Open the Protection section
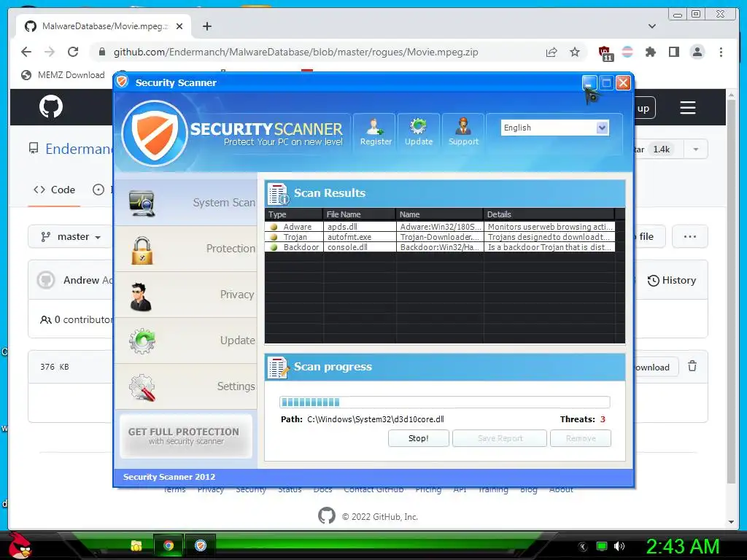Viewport: 747px width, 560px height. (186, 249)
